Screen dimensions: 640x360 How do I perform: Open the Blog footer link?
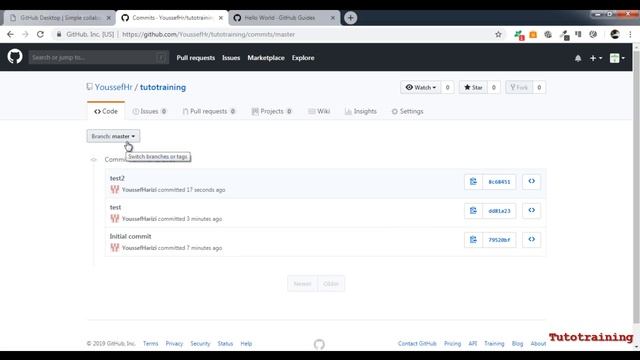pyautogui.click(x=517, y=344)
